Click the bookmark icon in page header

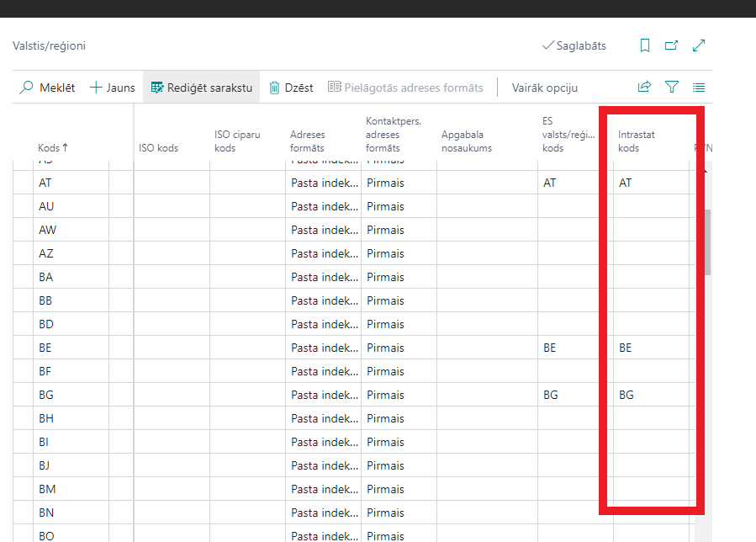[645, 45]
